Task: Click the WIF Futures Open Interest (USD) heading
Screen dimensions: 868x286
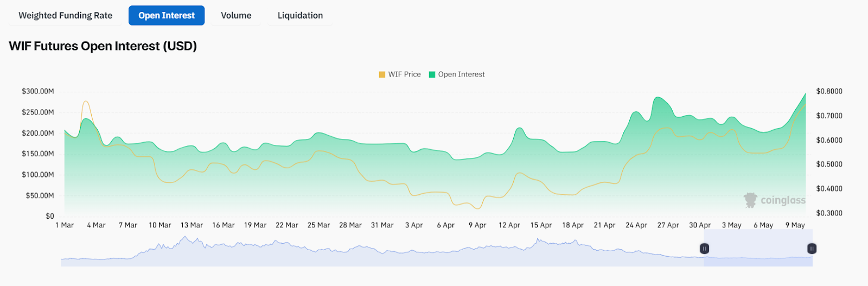Action: tap(103, 46)
